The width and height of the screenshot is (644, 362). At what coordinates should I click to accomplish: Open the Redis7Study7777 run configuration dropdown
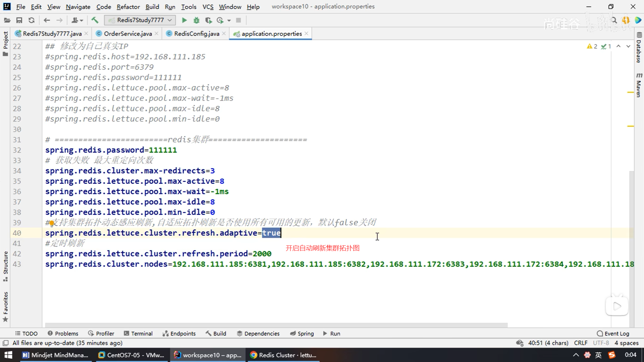(x=140, y=20)
